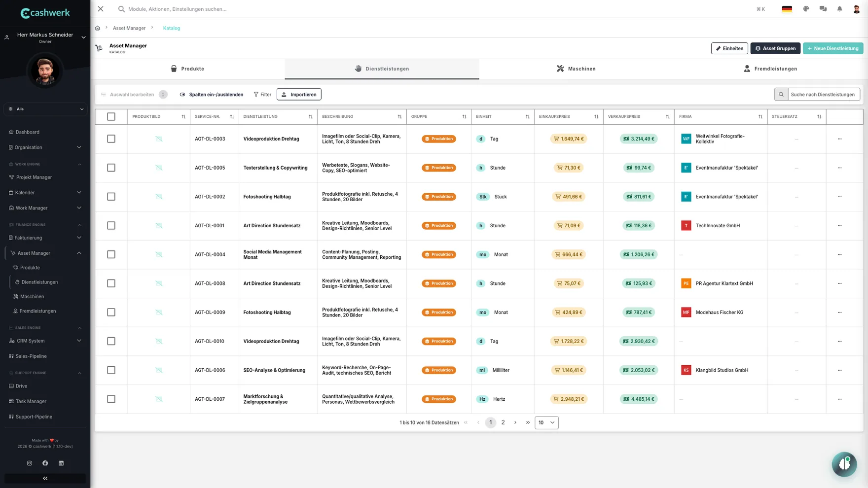Image resolution: width=868 pixels, height=488 pixels.
Task: Collapse the Work Engine section header
Action: pos(45,164)
